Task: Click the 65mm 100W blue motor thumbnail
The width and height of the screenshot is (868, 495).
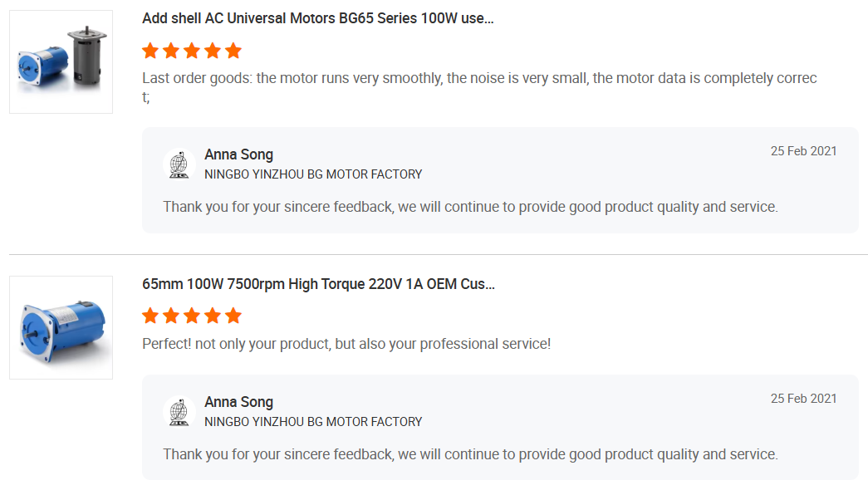Action: (61, 327)
